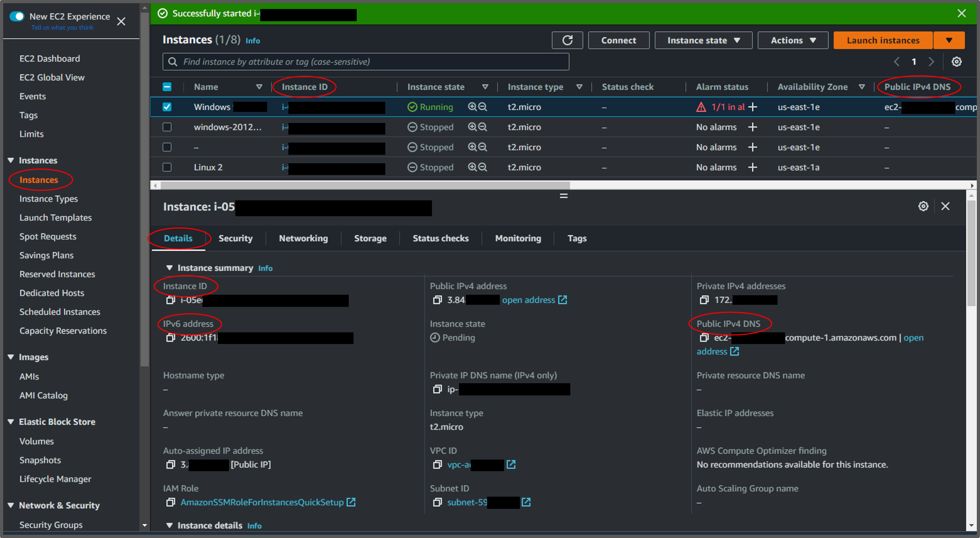
Task: Switch to the Monitoring tab
Action: pyautogui.click(x=517, y=238)
